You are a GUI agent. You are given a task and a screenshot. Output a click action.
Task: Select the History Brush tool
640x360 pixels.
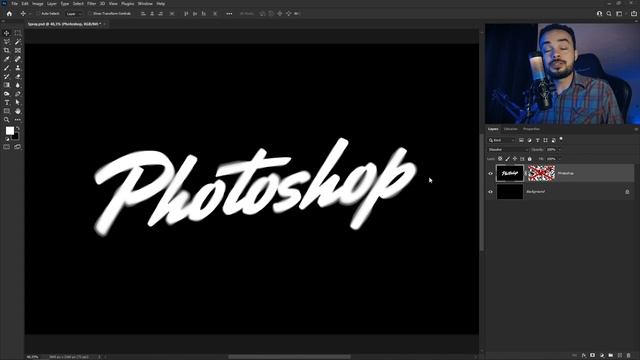click(x=7, y=76)
